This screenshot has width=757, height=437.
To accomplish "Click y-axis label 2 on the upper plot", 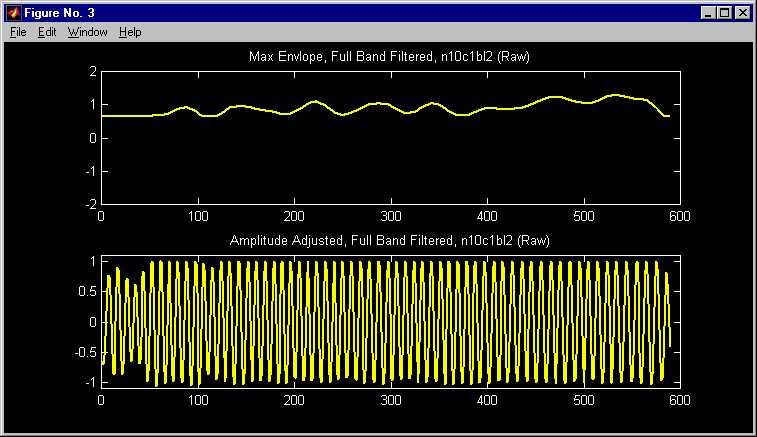I will coord(92,73).
